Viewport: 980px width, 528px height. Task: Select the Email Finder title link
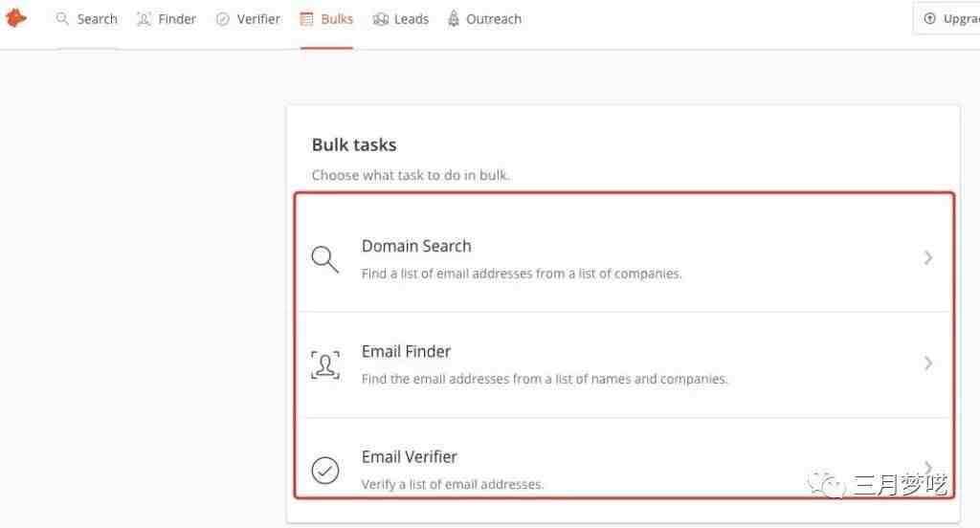coord(406,352)
